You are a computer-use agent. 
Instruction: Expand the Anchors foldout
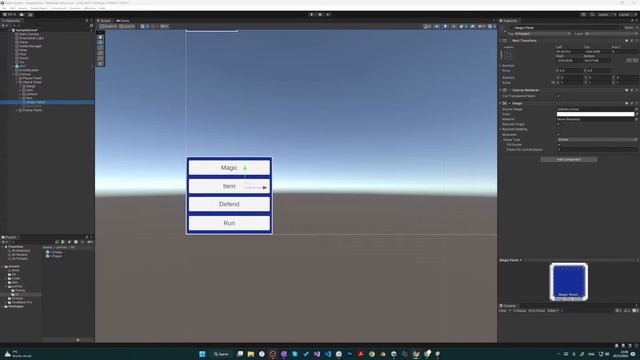[x=501, y=66]
